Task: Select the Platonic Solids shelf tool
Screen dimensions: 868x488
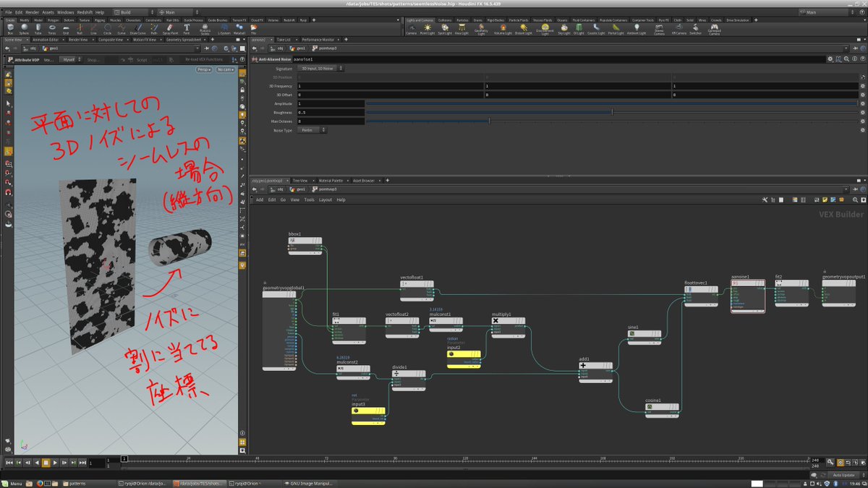Action: [205, 30]
